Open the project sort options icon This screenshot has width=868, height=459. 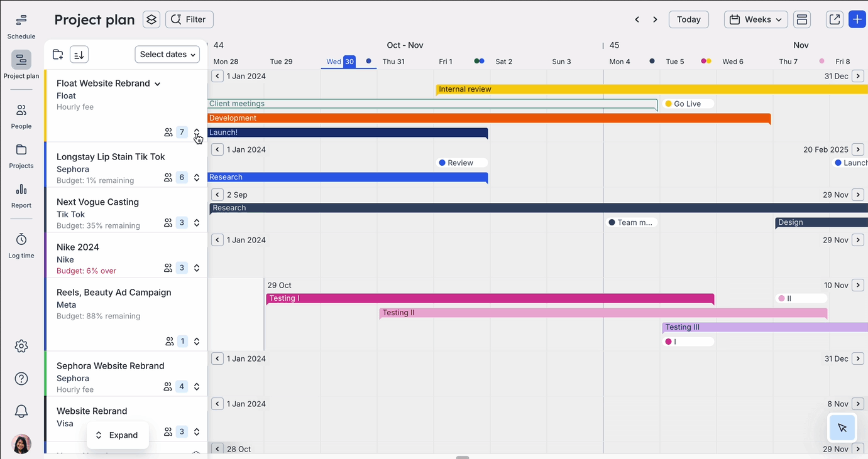pyautogui.click(x=79, y=54)
